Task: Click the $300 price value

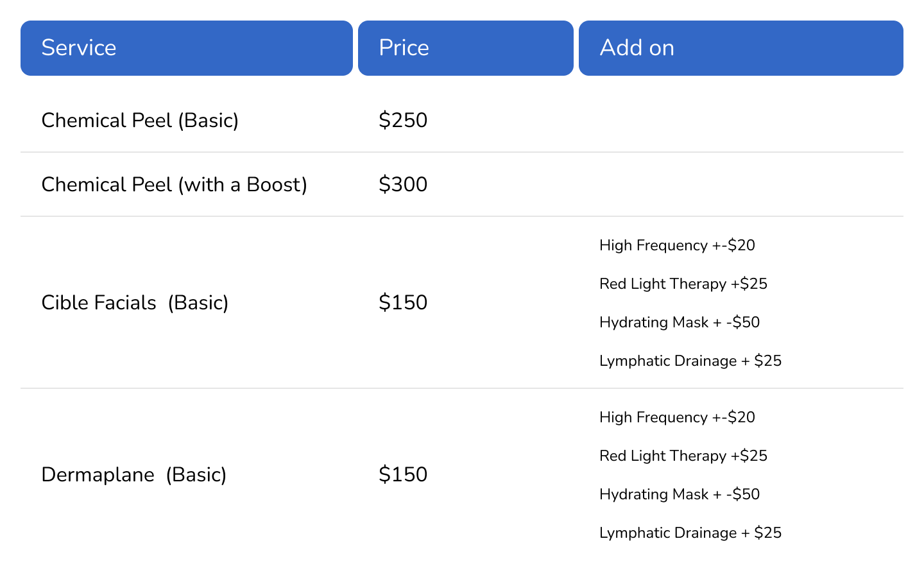Action: point(403,184)
